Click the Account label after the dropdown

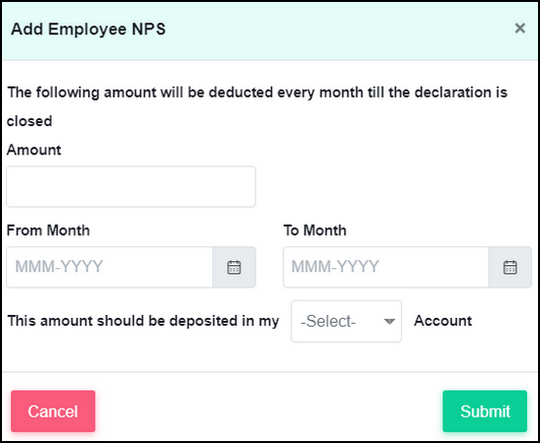point(443,321)
